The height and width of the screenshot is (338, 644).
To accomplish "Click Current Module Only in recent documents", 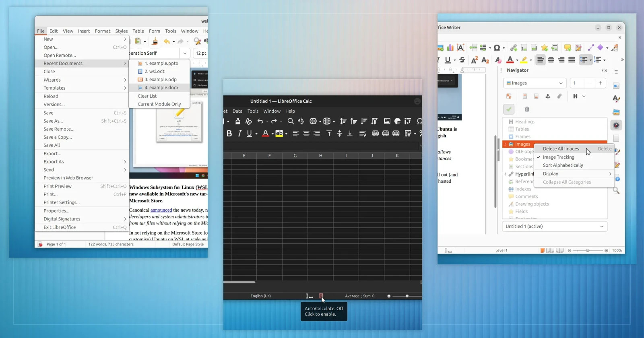I will [x=159, y=104].
